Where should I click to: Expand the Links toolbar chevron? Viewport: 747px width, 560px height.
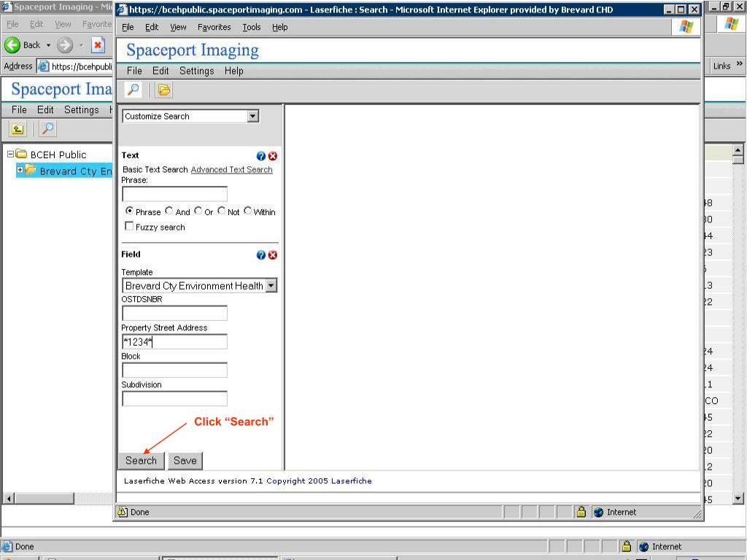[x=739, y=64]
